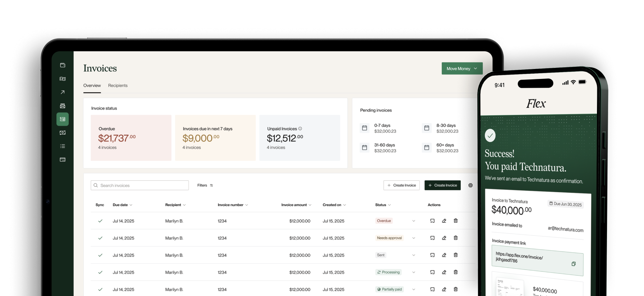Open the cash bill icon in the sidebar
Image resolution: width=644 pixels, height=296 pixels.
pos(62,79)
